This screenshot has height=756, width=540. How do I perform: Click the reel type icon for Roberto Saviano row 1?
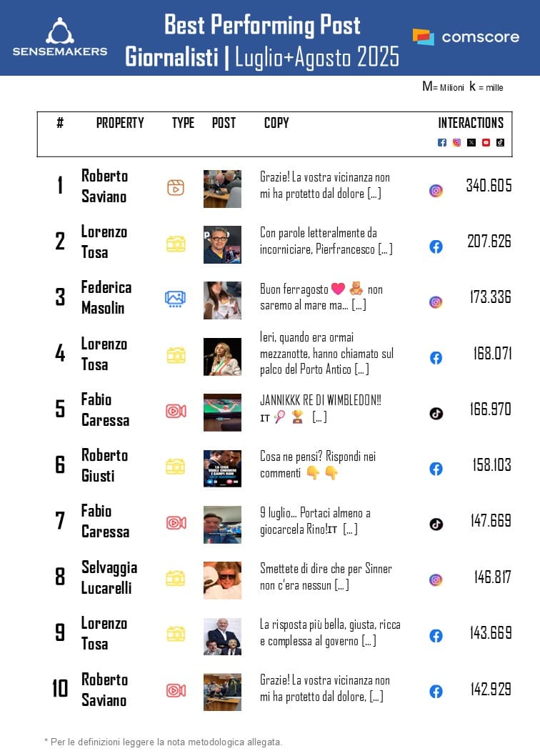pyautogui.click(x=176, y=187)
